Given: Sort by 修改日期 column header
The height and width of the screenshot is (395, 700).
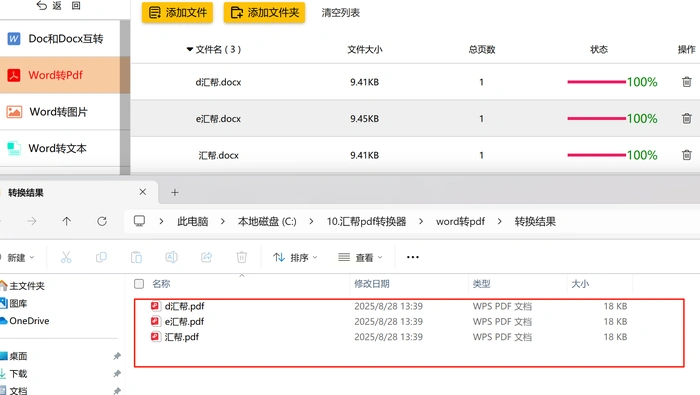Looking at the screenshot, I should click(x=371, y=284).
